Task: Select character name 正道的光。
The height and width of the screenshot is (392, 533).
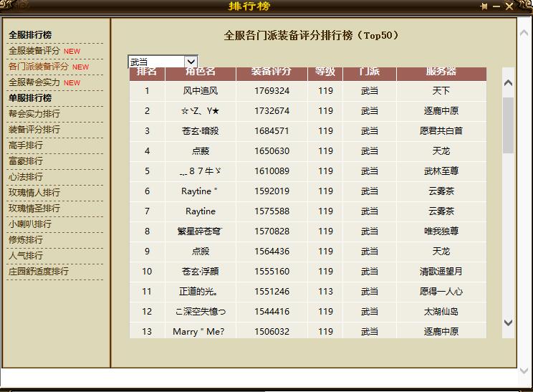Action: [x=198, y=292]
